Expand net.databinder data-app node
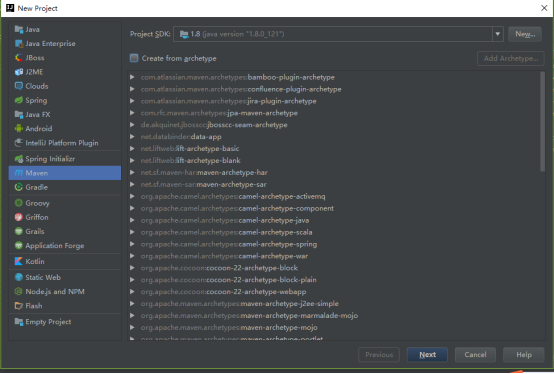This screenshot has width=554, height=374. 132,137
